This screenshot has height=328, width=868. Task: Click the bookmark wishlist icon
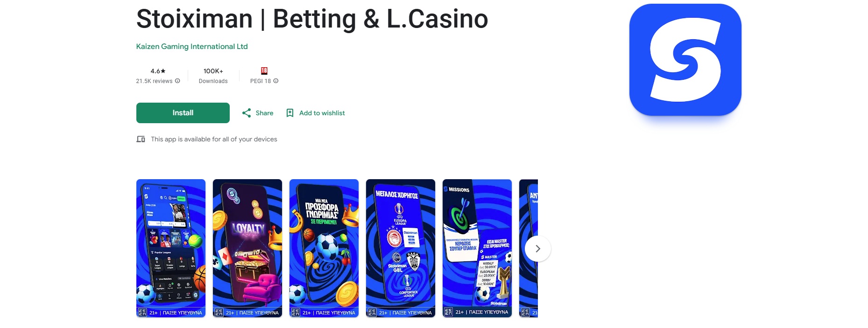[x=290, y=113]
